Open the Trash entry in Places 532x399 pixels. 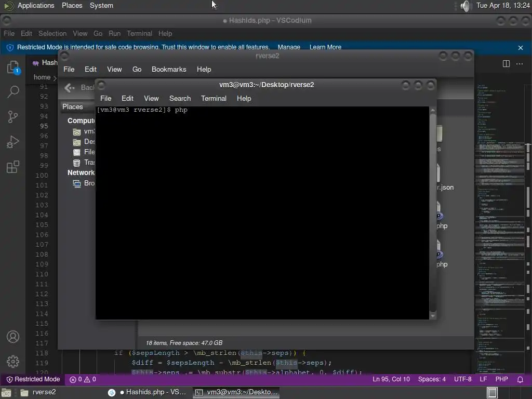pyautogui.click(x=84, y=163)
